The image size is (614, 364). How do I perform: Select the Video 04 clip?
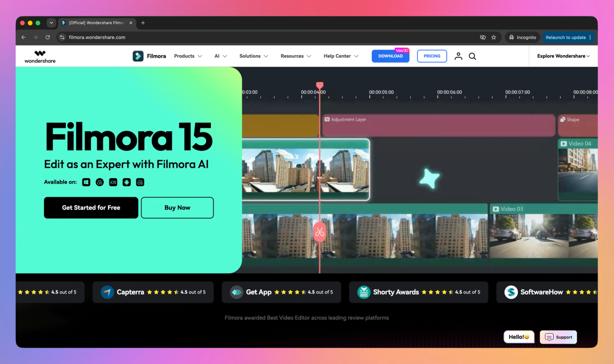coord(578,169)
